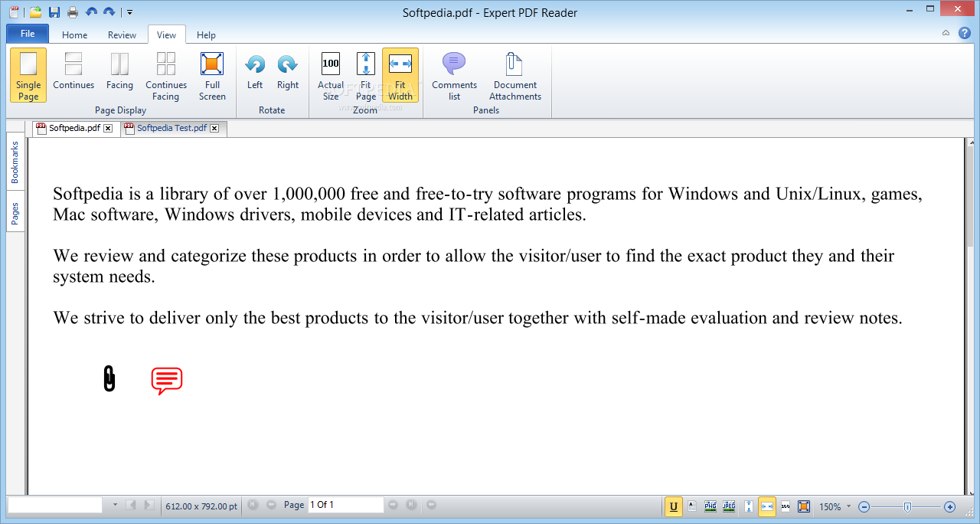Rotate the page Left

pyautogui.click(x=255, y=75)
